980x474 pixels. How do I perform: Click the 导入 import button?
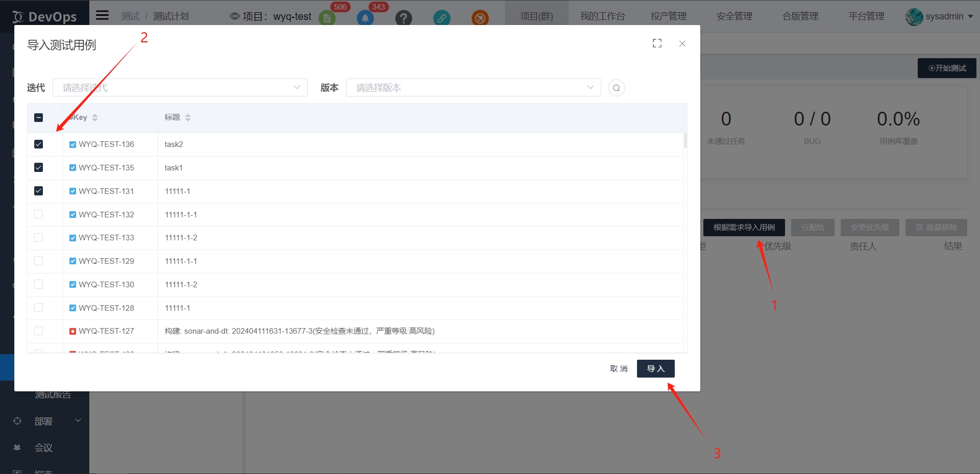[655, 368]
